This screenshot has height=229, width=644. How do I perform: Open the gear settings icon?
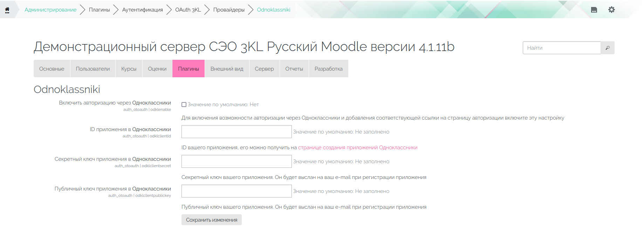[x=611, y=10]
